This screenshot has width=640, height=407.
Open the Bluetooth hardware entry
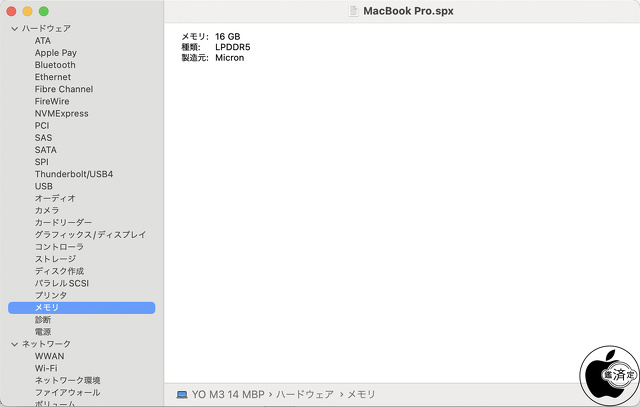click(55, 65)
